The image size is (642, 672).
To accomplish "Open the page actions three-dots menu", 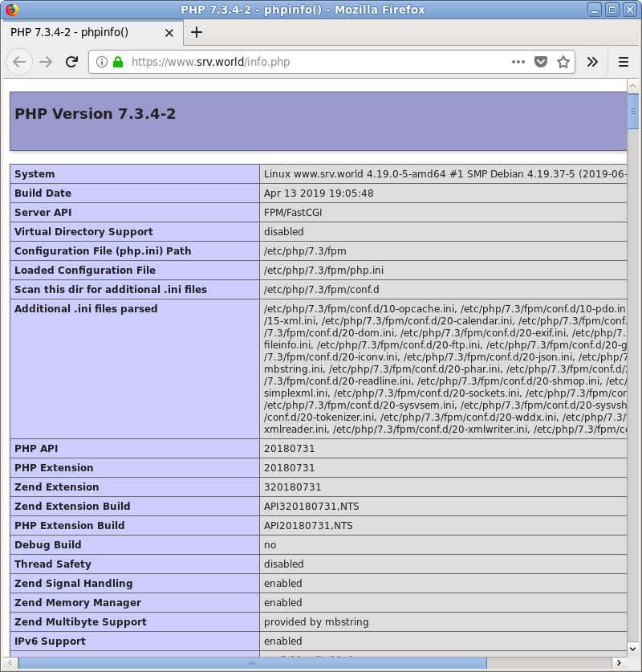I will tap(518, 61).
